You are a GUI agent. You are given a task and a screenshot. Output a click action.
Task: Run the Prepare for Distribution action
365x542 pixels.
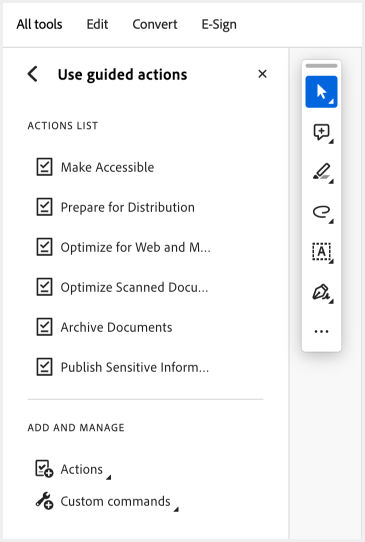coord(116,207)
